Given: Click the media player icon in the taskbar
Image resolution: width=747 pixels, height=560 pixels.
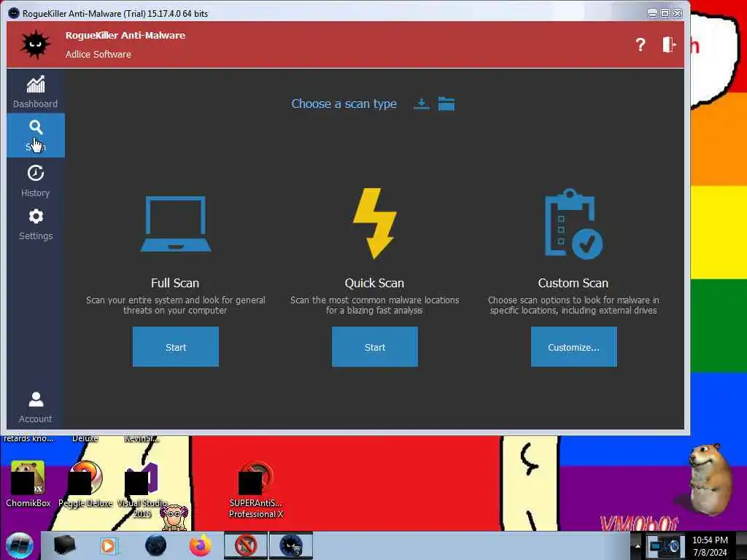Looking at the screenshot, I should click(108, 545).
